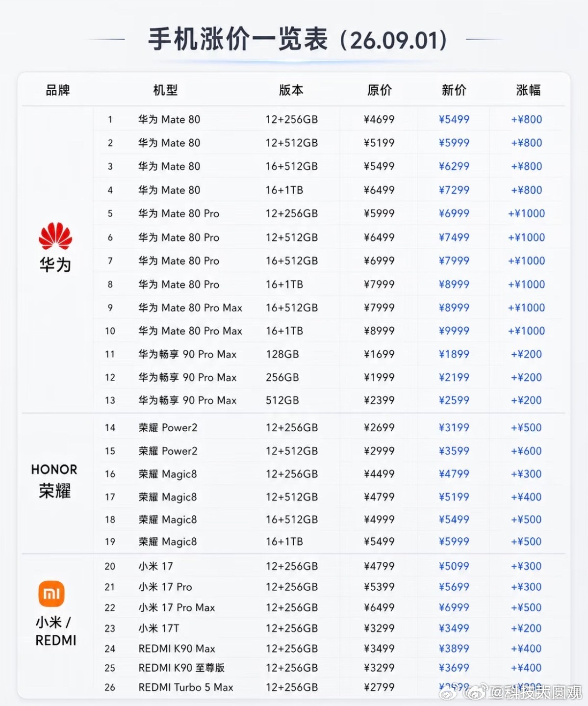Click new price ¥3599
The image size is (588, 706).
[x=454, y=451]
